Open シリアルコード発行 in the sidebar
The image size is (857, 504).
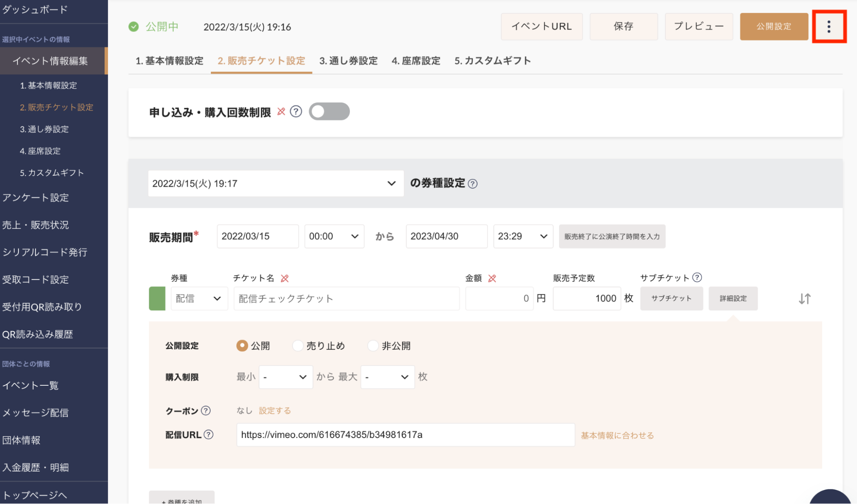(45, 252)
